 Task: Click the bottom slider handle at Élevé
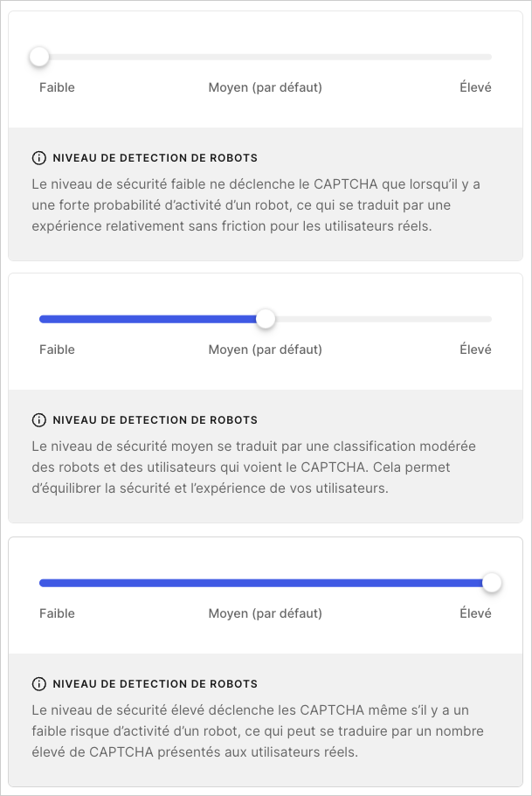tap(492, 582)
